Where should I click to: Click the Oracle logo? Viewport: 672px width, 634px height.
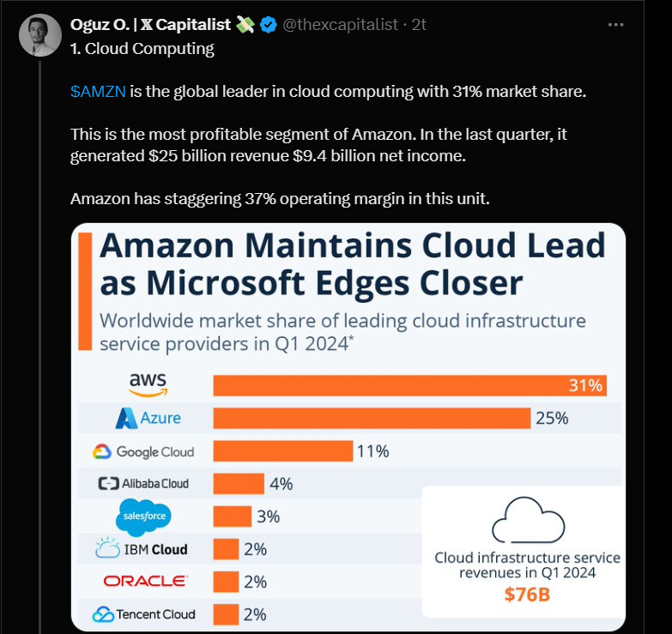(x=143, y=581)
